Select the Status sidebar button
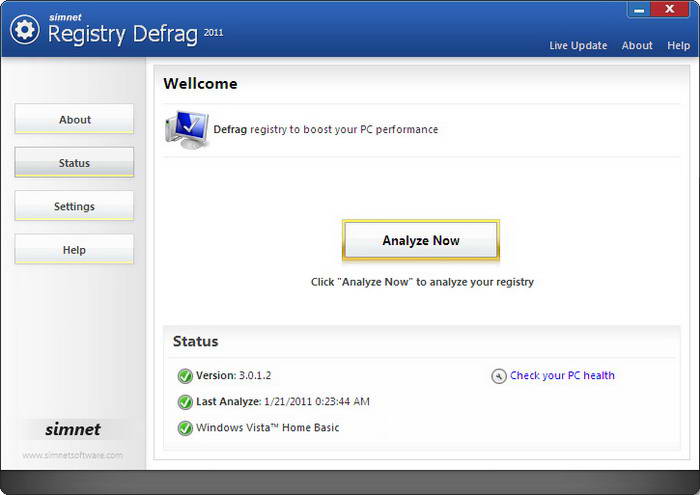Screen dimensions: 700x495 tap(74, 162)
